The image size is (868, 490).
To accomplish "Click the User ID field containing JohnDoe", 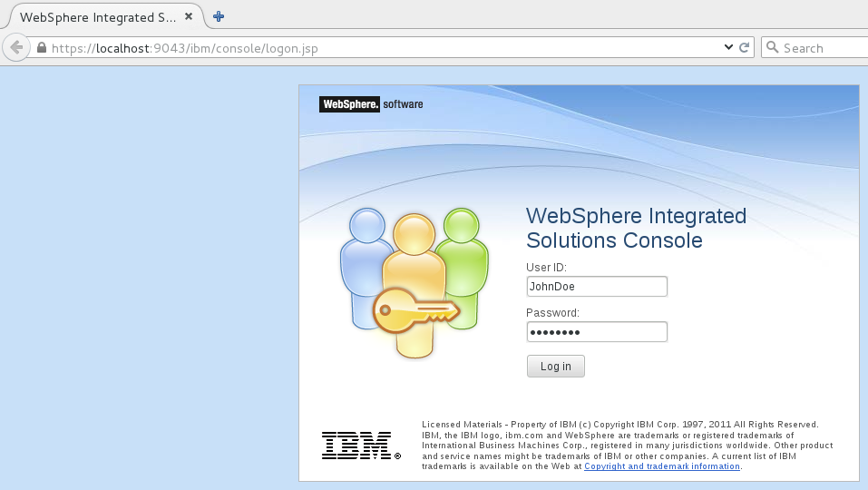I will point(597,286).
